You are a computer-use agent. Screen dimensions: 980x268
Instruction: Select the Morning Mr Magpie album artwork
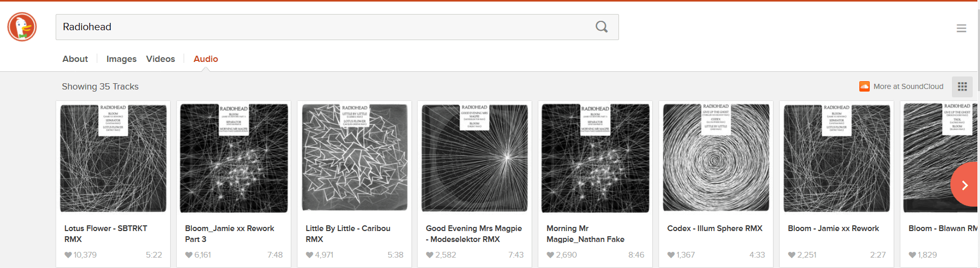[596, 158]
